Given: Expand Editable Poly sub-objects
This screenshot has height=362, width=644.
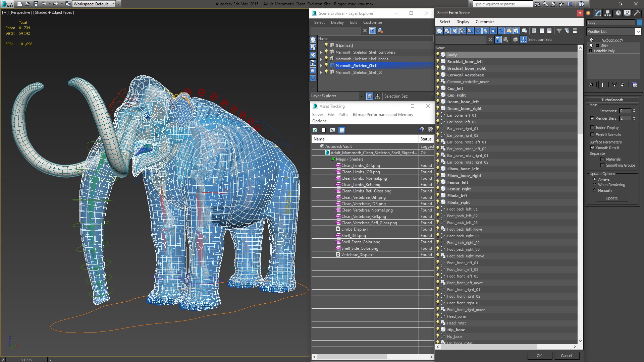Looking at the screenshot, I should pyautogui.click(x=591, y=51).
